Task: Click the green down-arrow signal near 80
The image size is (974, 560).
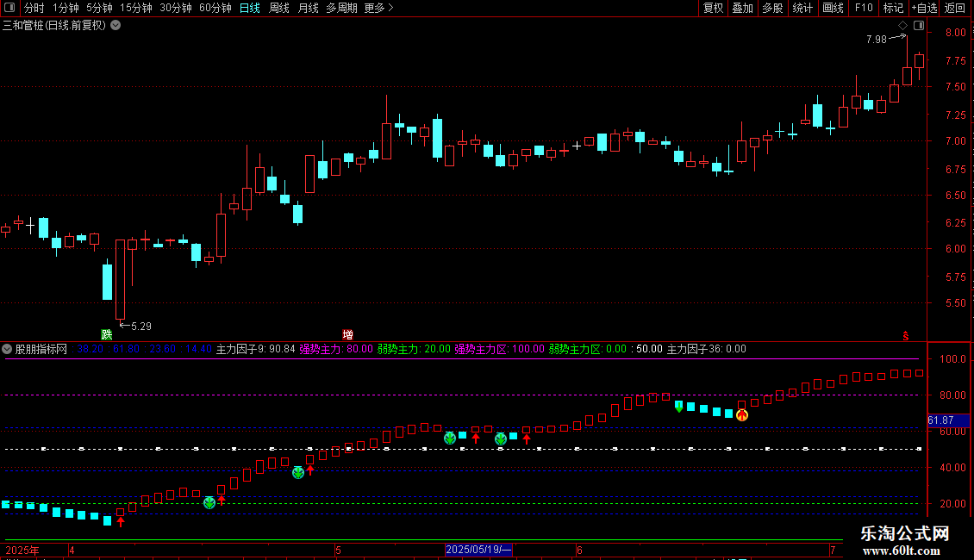Action: click(679, 408)
